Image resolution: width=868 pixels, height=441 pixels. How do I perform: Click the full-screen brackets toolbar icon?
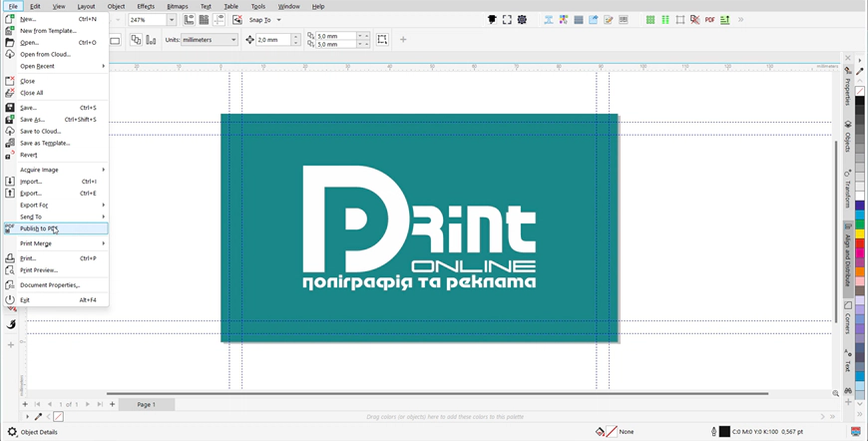(507, 20)
